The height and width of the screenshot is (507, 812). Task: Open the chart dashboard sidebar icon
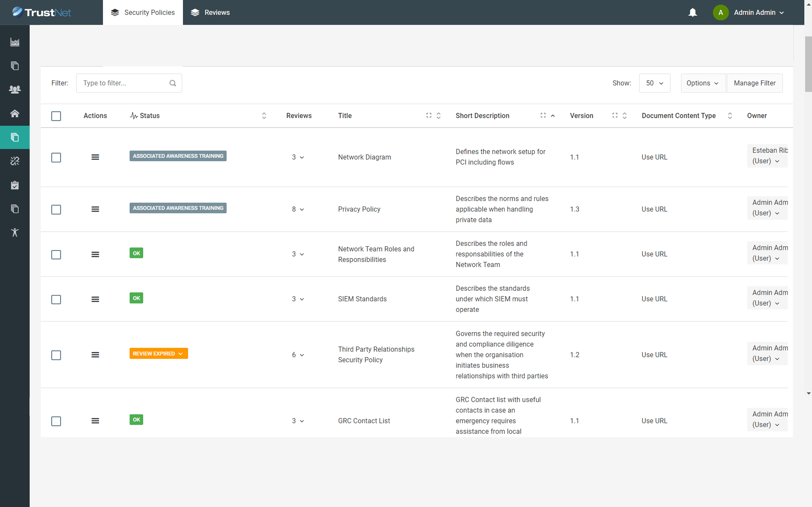15,42
